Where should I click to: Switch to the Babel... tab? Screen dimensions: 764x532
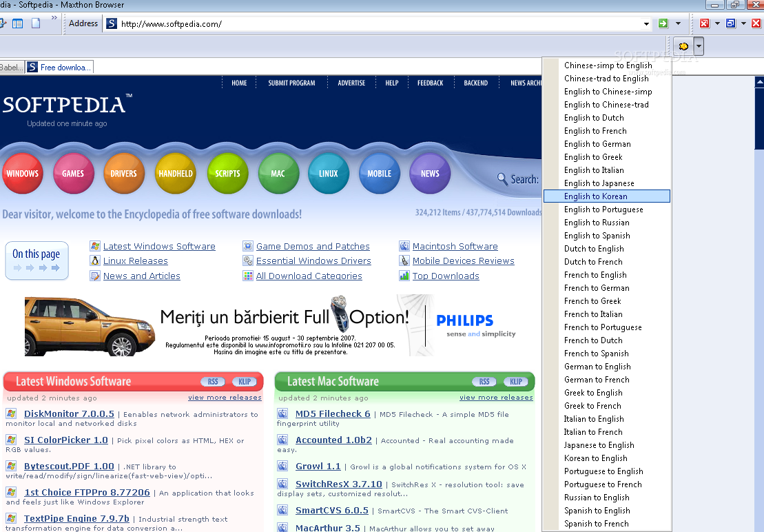[11, 68]
